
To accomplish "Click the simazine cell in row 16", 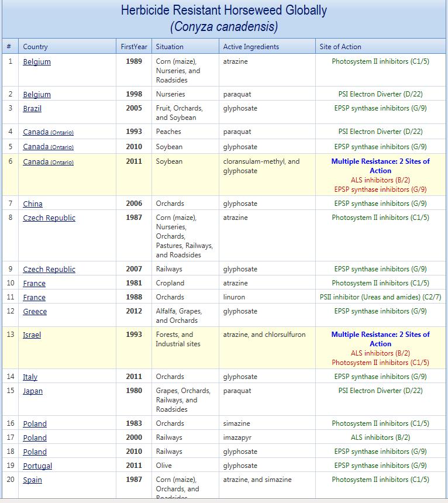I will [236, 423].
